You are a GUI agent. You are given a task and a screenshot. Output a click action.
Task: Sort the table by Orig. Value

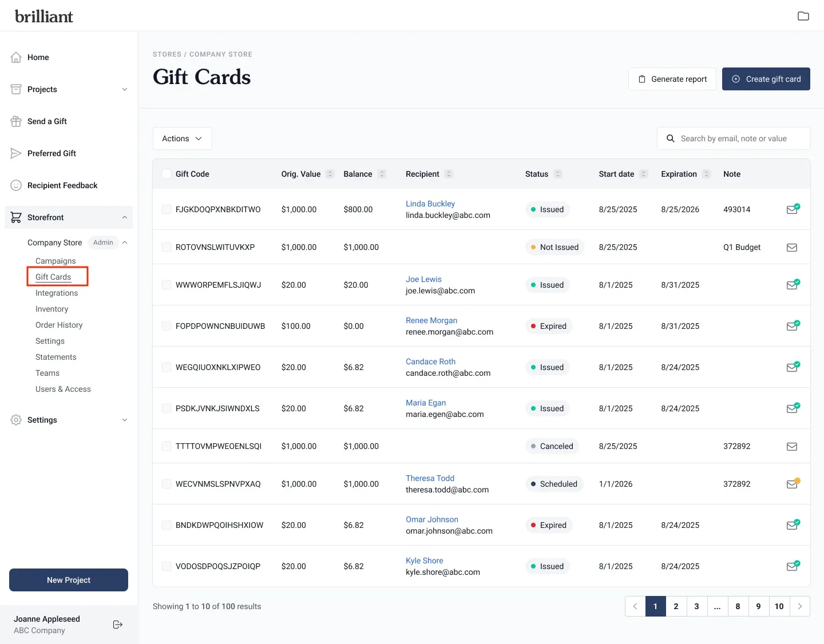tap(330, 174)
